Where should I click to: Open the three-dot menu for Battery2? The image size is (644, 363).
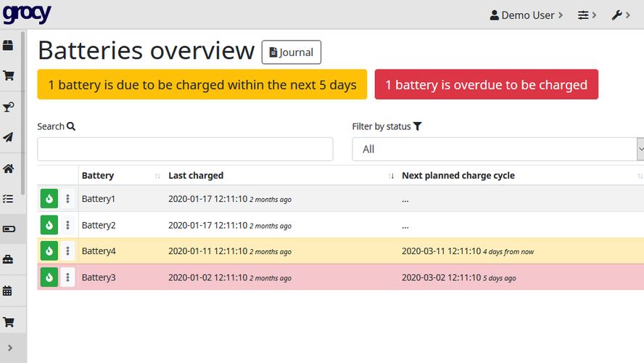click(x=67, y=225)
